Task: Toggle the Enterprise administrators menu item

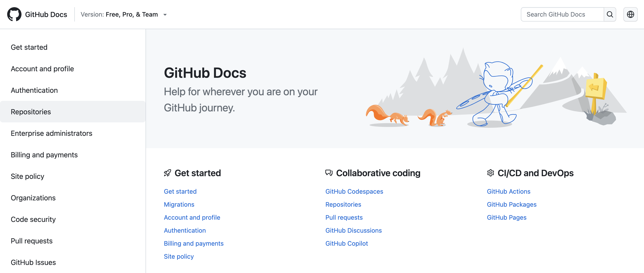Action: coord(51,133)
